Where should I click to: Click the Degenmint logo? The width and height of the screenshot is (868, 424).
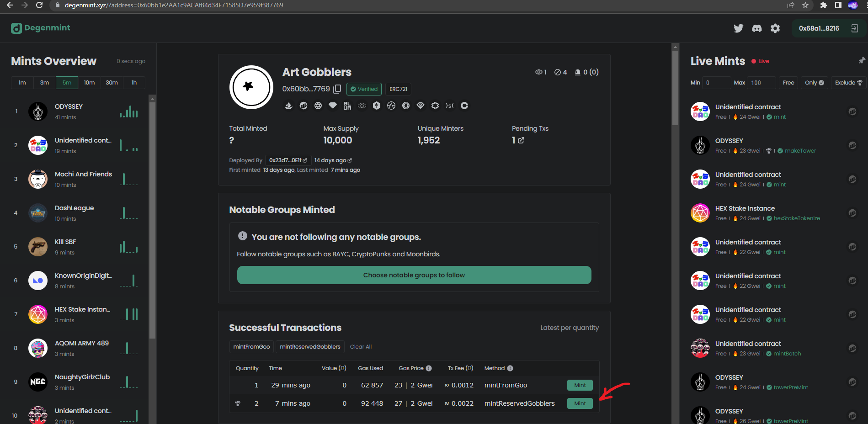click(x=41, y=28)
